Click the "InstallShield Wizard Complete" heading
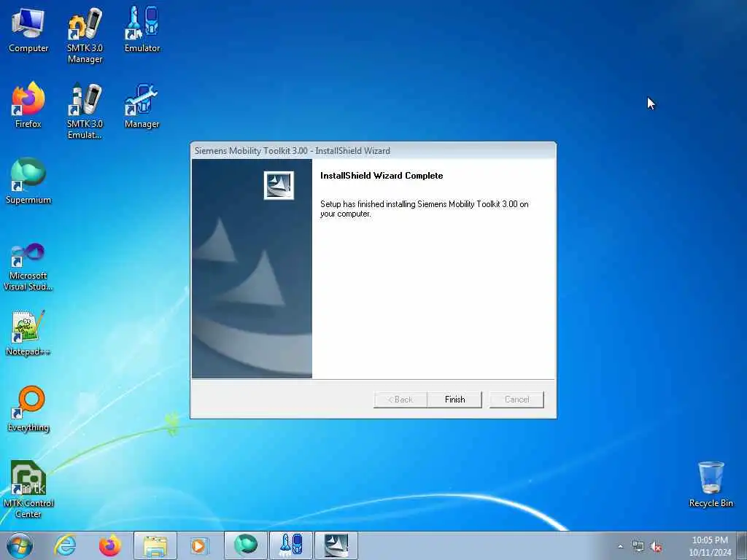Image resolution: width=747 pixels, height=560 pixels. tap(382, 176)
